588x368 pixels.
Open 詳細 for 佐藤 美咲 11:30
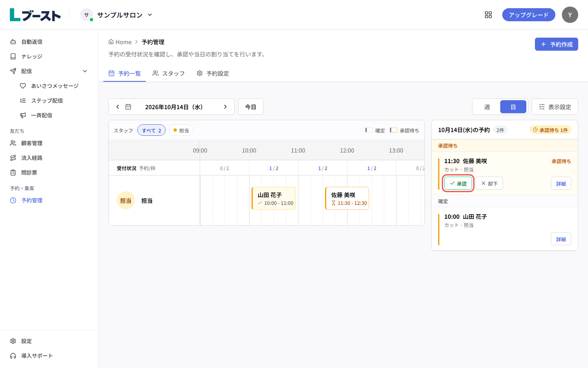pos(561,183)
